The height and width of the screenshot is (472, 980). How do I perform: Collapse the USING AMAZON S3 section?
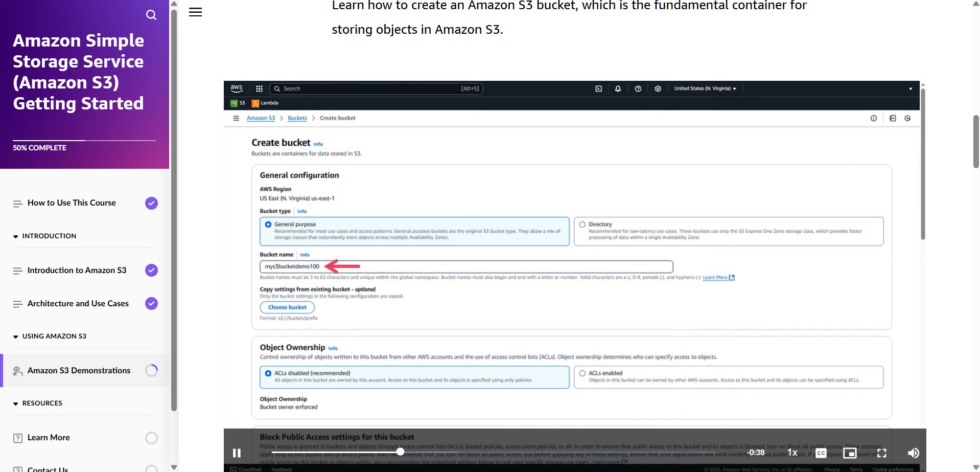pyautogui.click(x=50, y=336)
